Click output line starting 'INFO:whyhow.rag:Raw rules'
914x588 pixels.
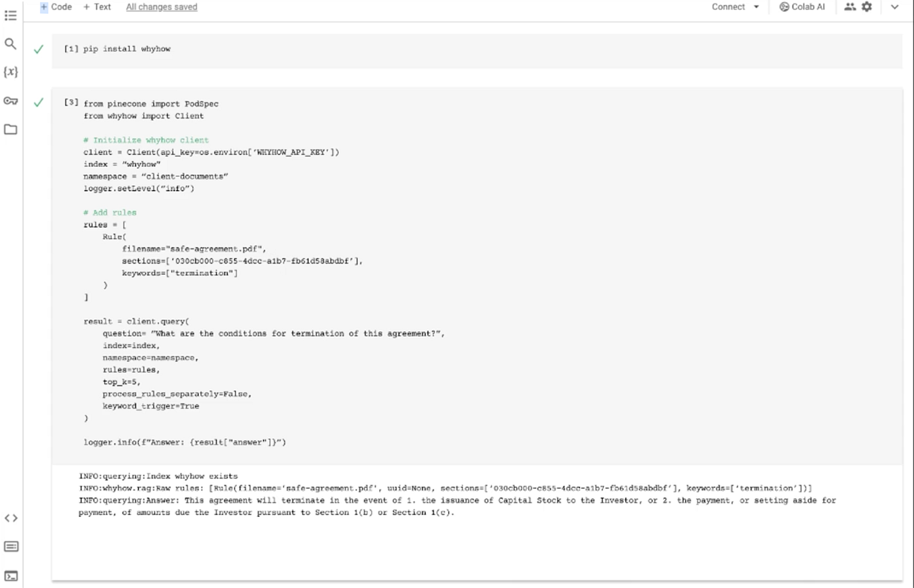(445, 488)
